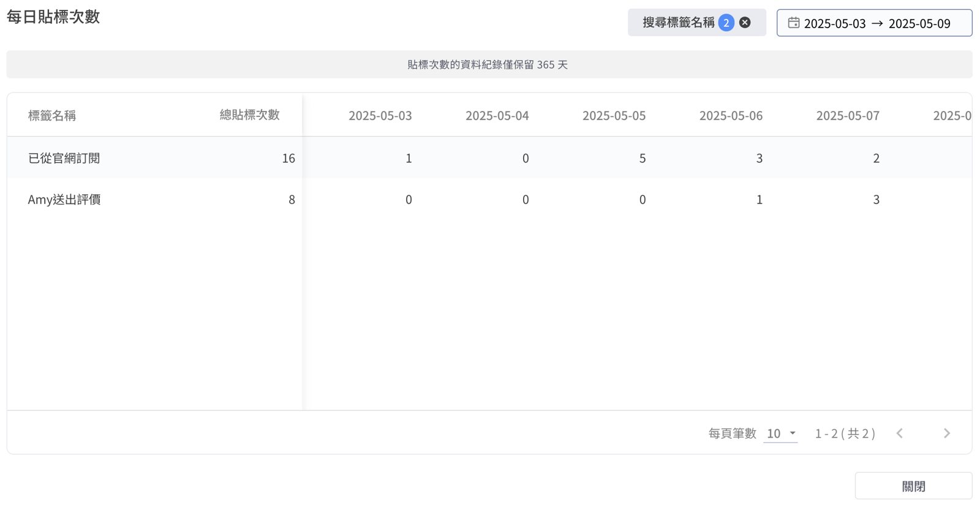Open the 每頁筆數 rows-per-page dropdown
This screenshot has height=505, width=980.
pos(781,433)
